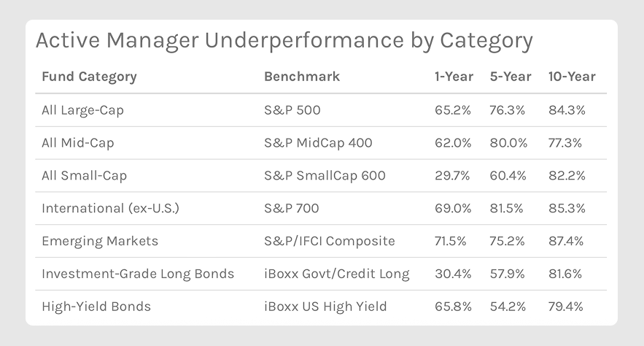Image resolution: width=644 pixels, height=346 pixels.
Task: Select the 5-Year column header
Action: tap(511, 77)
